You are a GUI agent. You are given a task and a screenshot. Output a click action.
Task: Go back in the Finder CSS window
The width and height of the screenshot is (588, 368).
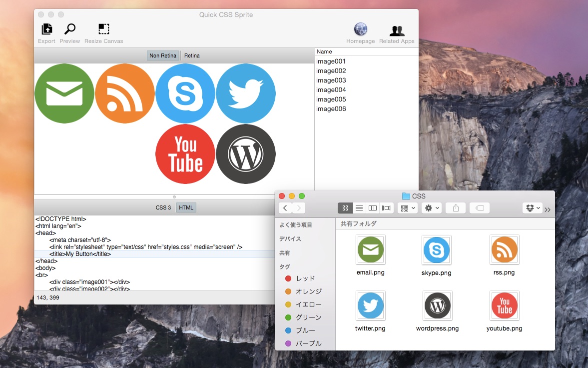click(x=285, y=208)
